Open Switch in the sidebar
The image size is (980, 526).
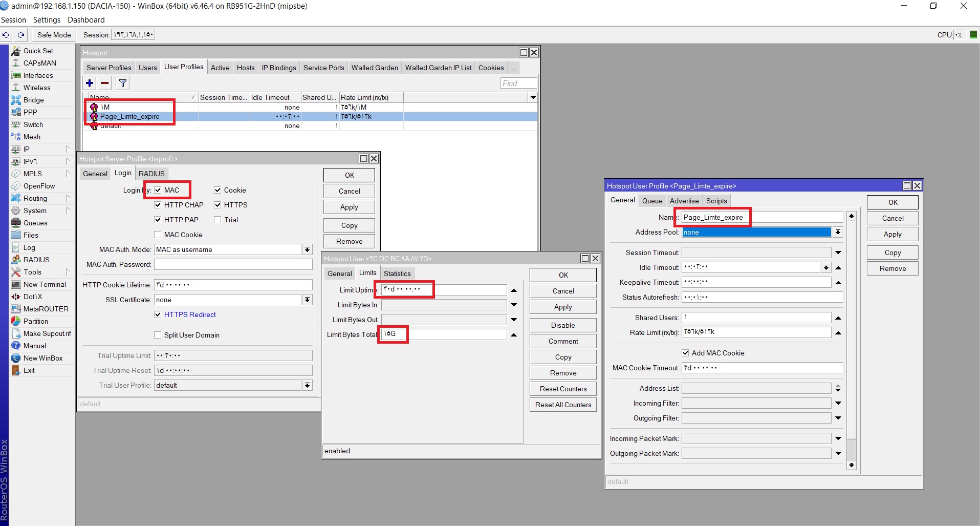click(x=33, y=124)
